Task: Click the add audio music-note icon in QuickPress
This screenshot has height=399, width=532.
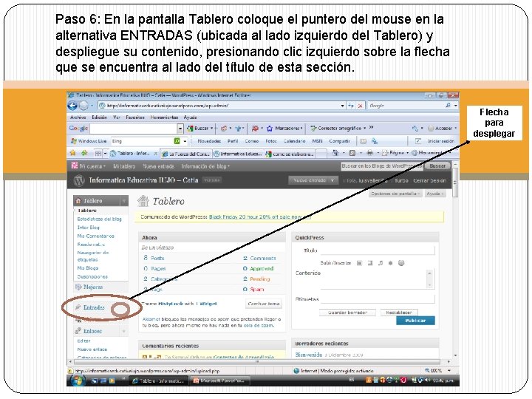Action: click(x=381, y=263)
